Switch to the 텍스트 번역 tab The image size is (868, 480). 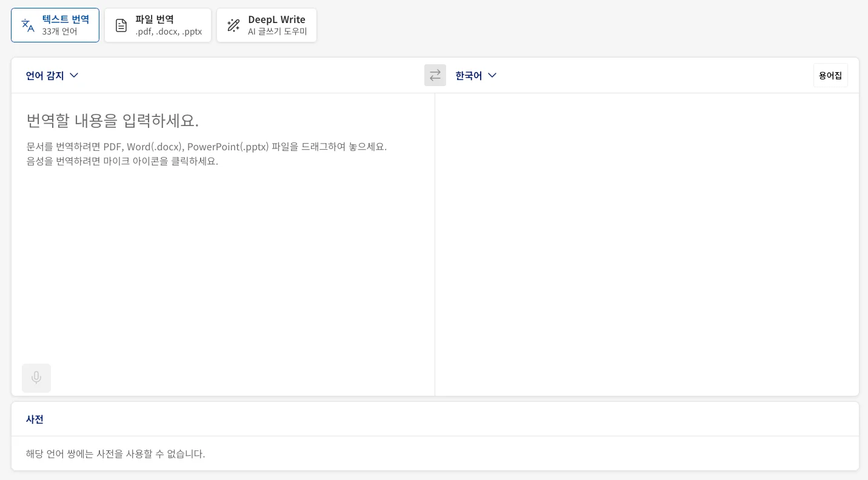(x=55, y=25)
